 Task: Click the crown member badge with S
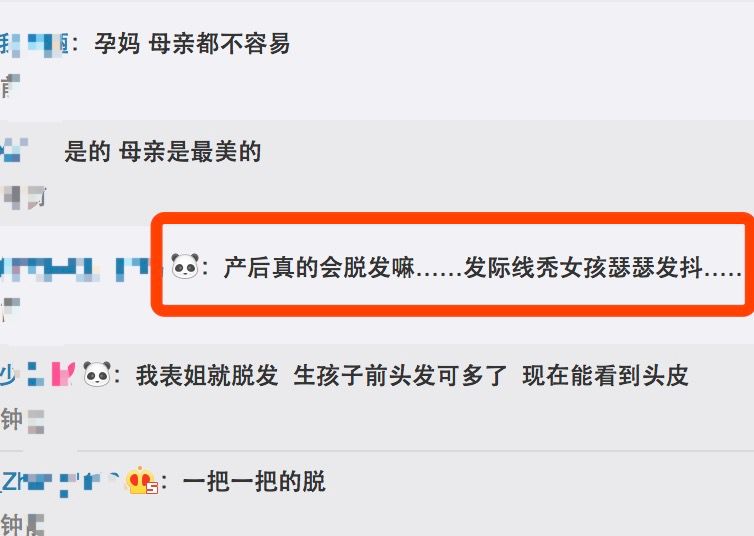click(141, 480)
